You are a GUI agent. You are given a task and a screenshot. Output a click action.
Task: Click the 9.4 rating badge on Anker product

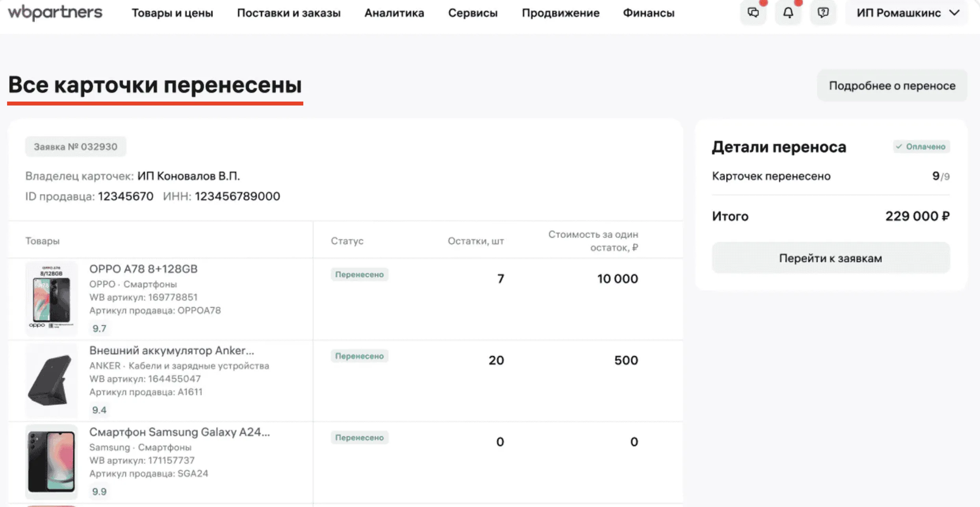click(x=100, y=409)
